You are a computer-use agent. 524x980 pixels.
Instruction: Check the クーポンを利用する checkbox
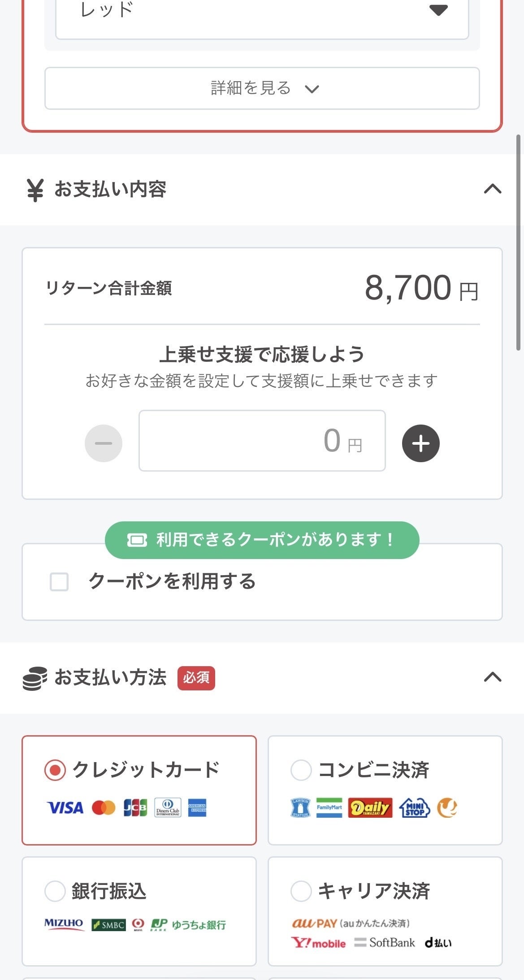point(59,582)
